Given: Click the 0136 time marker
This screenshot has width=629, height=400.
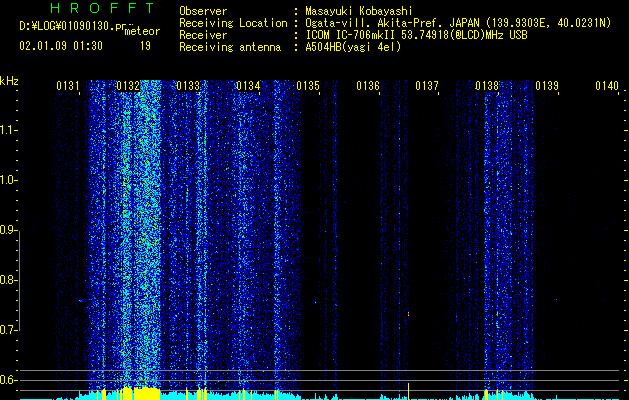Looking at the screenshot, I should click(367, 86).
